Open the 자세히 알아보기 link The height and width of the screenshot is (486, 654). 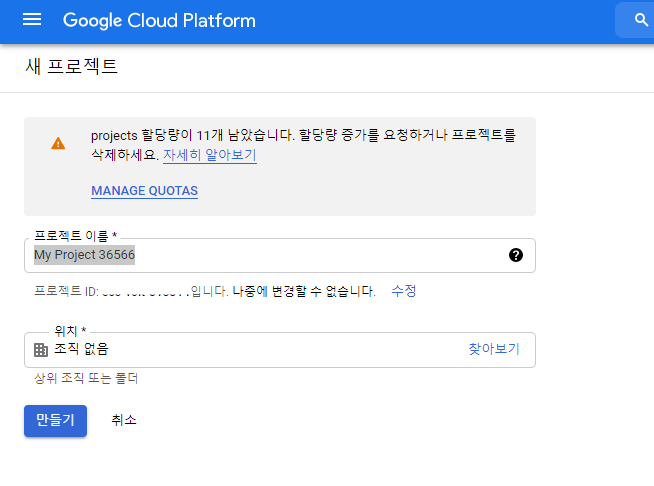pos(209,155)
